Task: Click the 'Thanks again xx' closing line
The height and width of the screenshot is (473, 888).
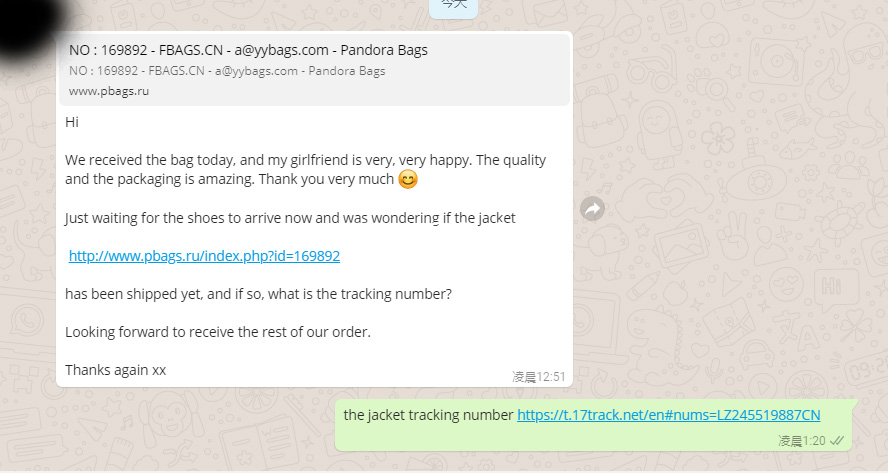Action: coord(116,370)
